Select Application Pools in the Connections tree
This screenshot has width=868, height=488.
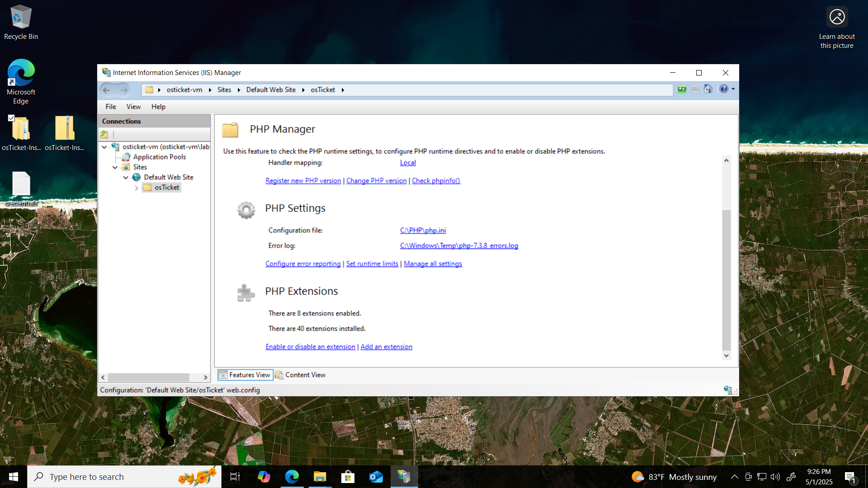coord(159,157)
